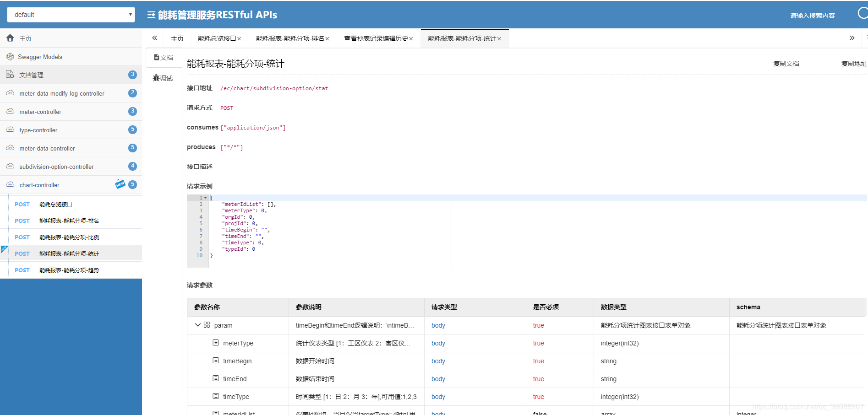Image resolution: width=868 pixels, height=415 pixels.
Task: Click the 文档管理 count badge 3
Action: 132,75
